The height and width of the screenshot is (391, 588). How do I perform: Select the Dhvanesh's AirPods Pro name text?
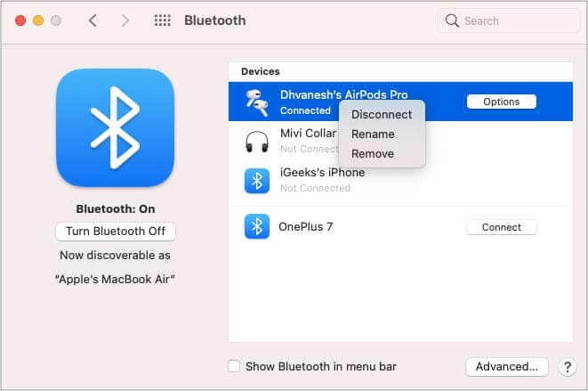344,94
